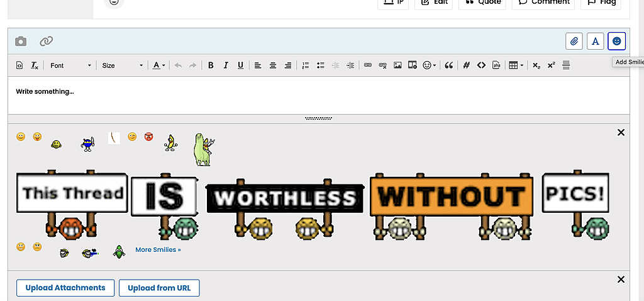Insert a link using toolbar link icon
The width and height of the screenshot is (644, 301).
pyautogui.click(x=367, y=65)
